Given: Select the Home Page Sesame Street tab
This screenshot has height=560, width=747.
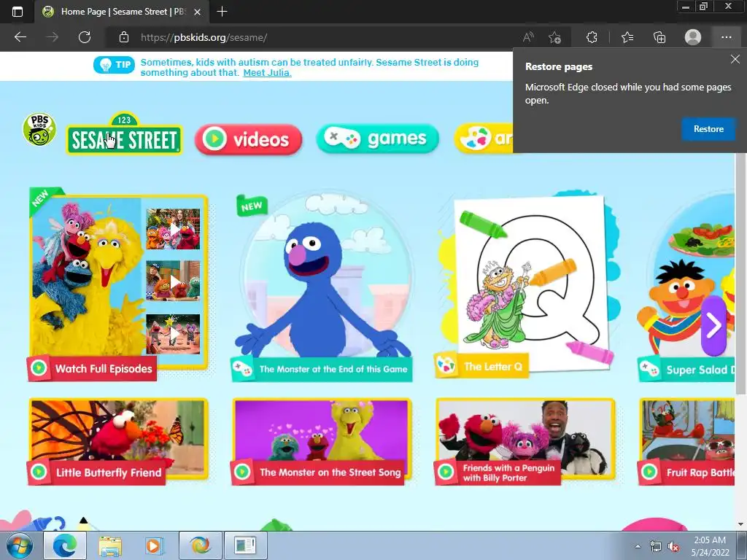Looking at the screenshot, I should tap(122, 12).
